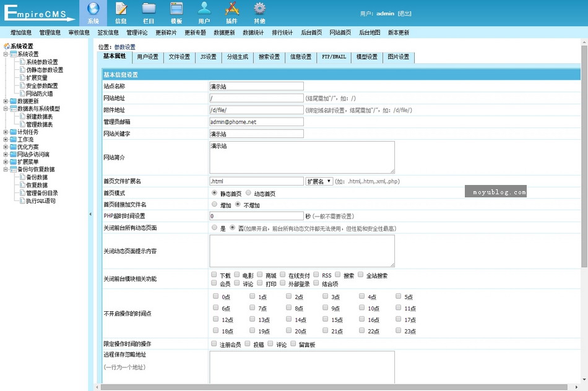This screenshot has width=588, height=391.
Task: Open the JS设置 tab
Action: click(x=209, y=57)
